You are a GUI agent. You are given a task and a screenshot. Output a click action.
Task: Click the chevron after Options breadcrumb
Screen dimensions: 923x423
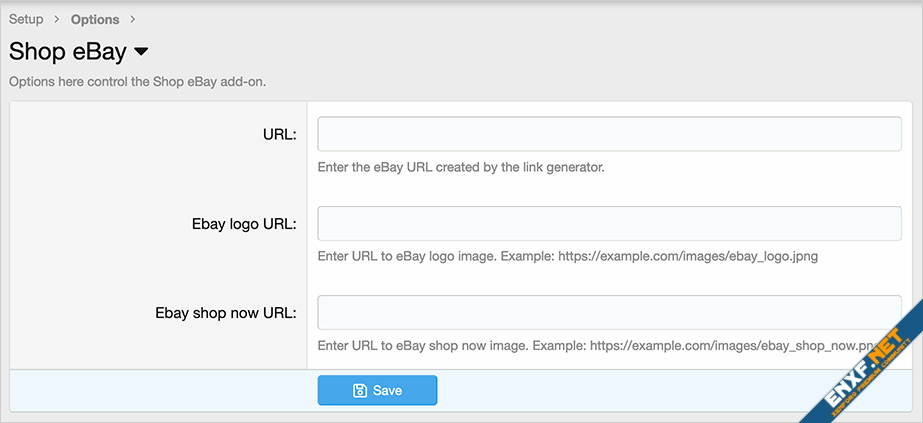click(133, 19)
